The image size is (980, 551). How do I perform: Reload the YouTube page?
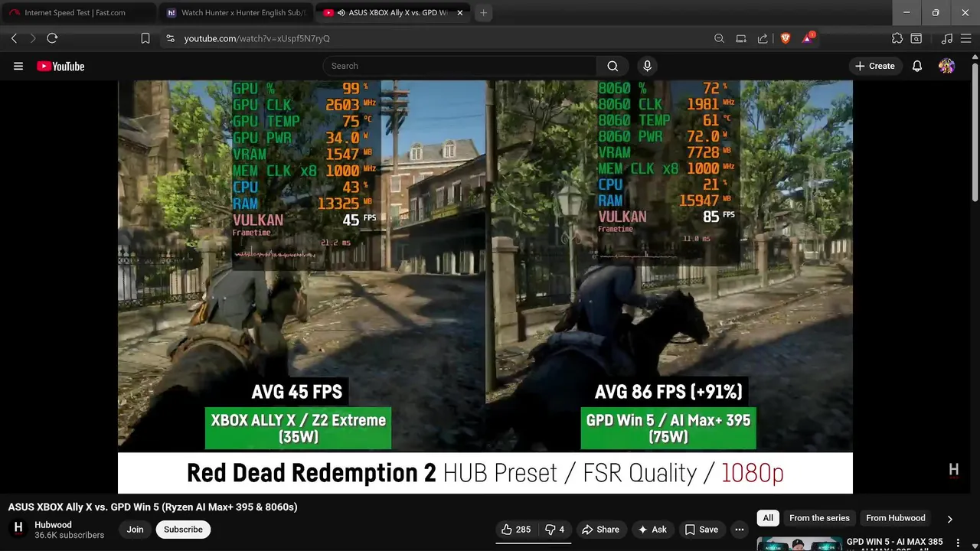tap(52, 38)
